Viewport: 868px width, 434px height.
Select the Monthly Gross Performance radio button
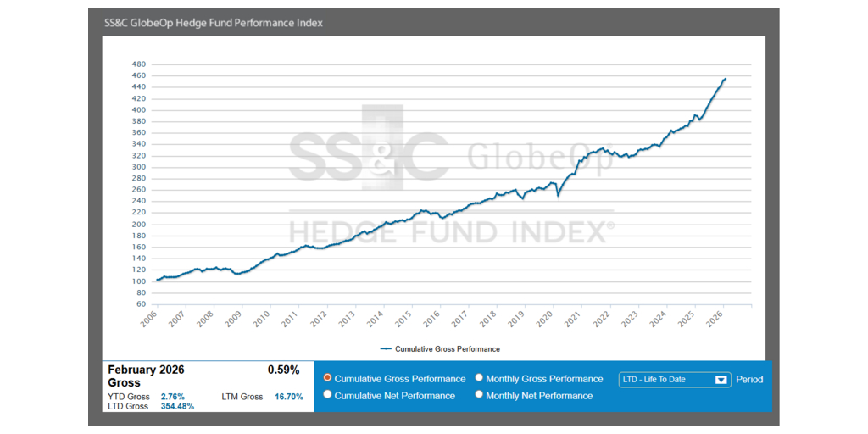click(x=479, y=378)
